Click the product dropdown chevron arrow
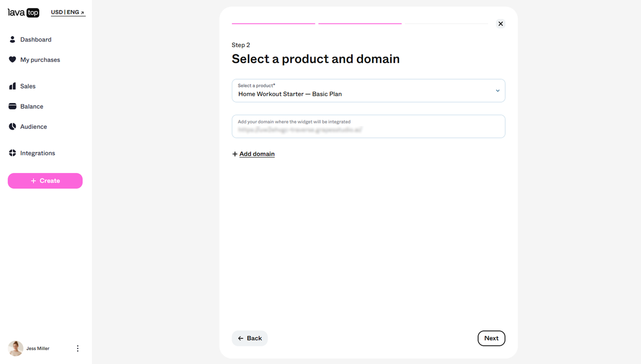 click(498, 91)
